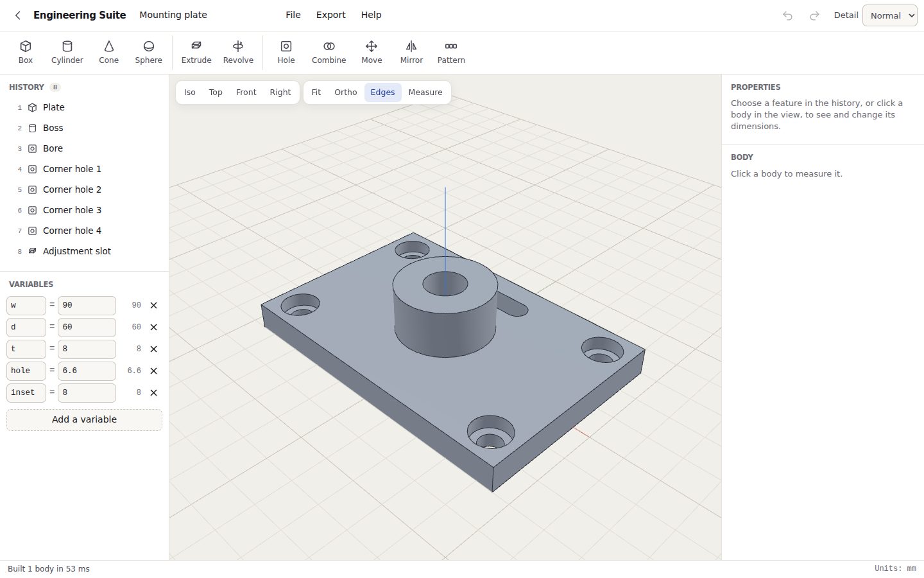Click the Units: mm status text

[x=895, y=569]
